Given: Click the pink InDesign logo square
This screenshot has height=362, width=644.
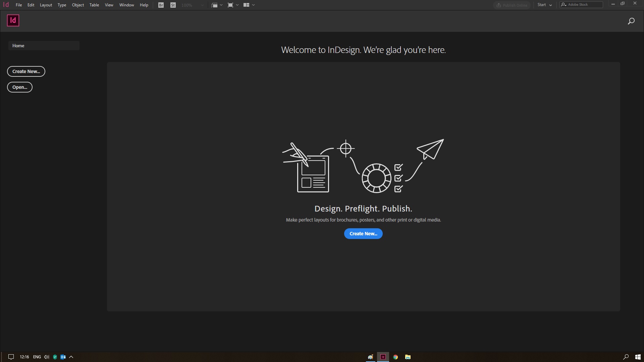Looking at the screenshot, I should tap(13, 20).
